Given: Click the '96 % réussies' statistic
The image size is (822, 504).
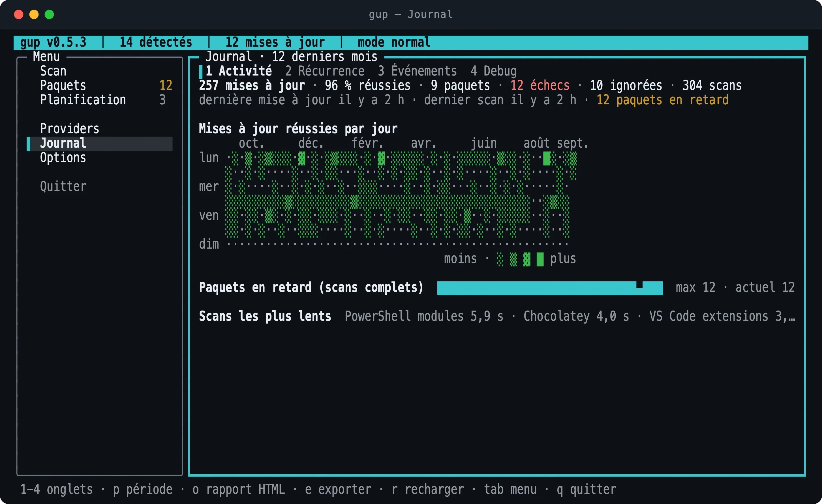Looking at the screenshot, I should coord(368,85).
